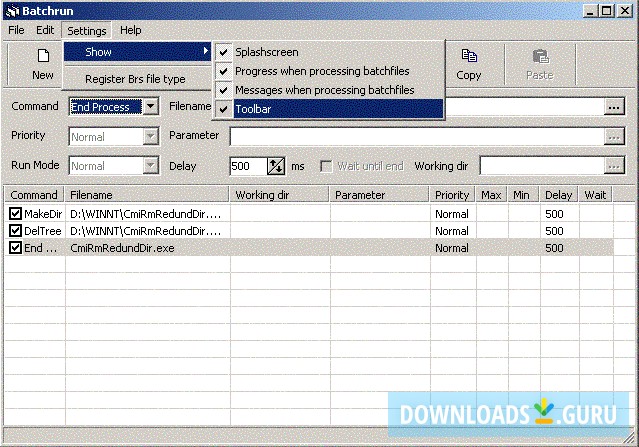Click into the Parameter input field
The image size is (639, 447).
[x=417, y=137]
